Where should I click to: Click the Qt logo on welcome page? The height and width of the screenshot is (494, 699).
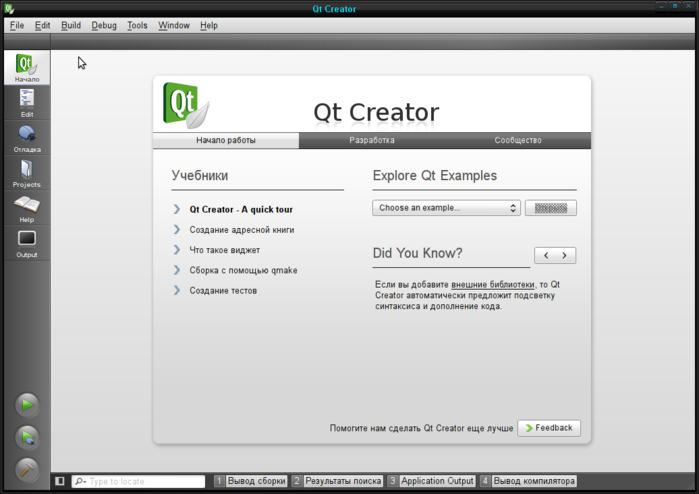point(186,105)
